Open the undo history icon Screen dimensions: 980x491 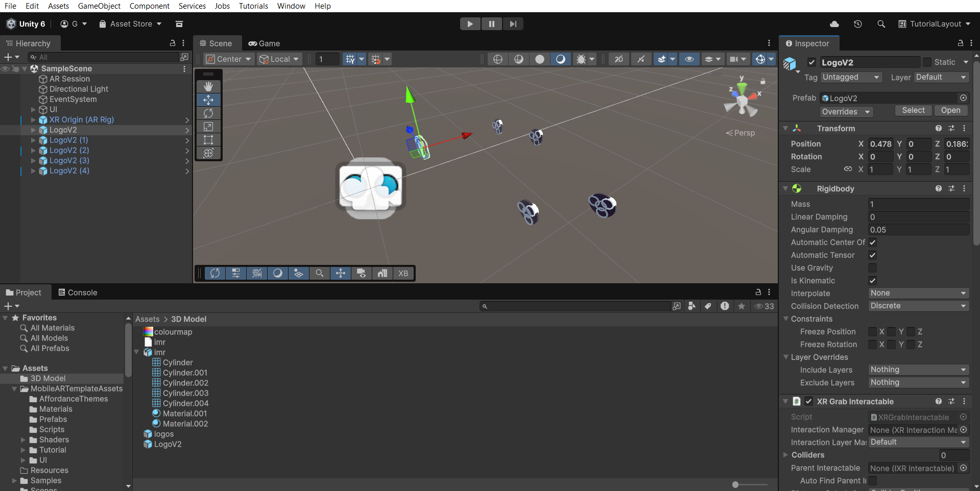pyautogui.click(x=858, y=24)
